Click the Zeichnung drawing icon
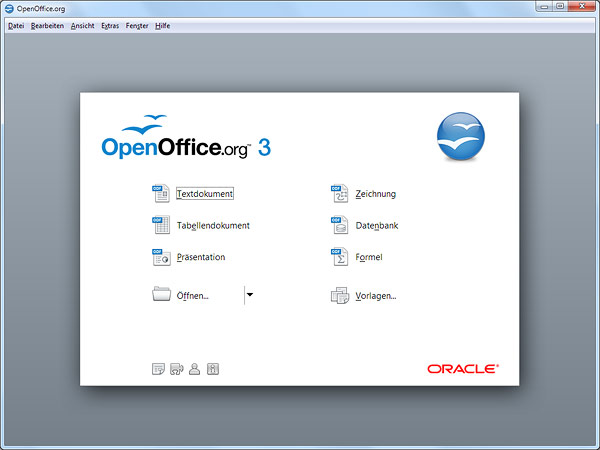 [339, 193]
